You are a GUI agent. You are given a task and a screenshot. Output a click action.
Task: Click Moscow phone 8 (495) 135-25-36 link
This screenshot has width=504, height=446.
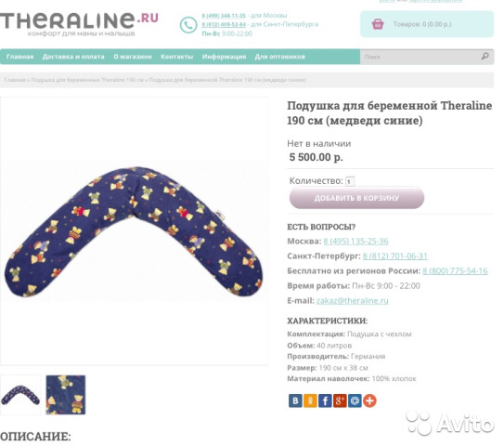click(x=355, y=241)
